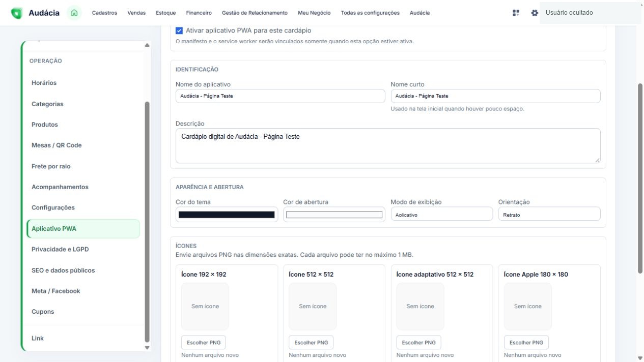Focus the Descrição text area
The height and width of the screenshot is (362, 644).
coord(388,146)
